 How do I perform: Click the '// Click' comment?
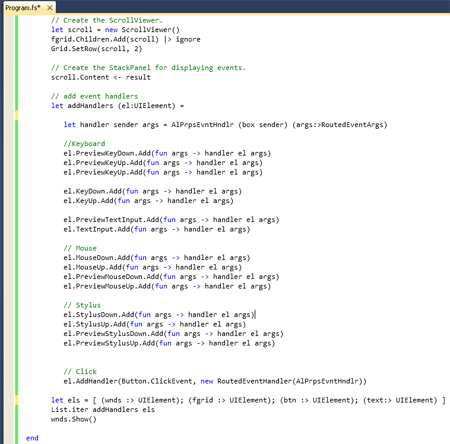[80, 372]
